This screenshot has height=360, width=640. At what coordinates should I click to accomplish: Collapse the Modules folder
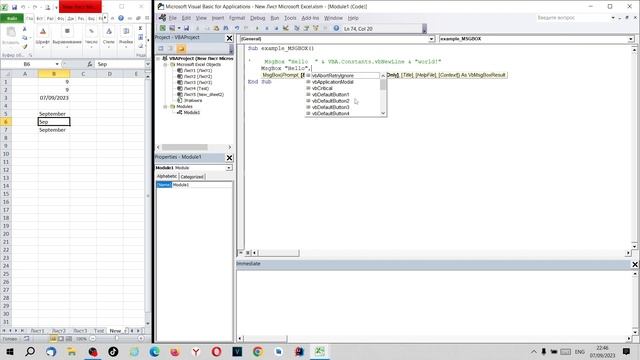pos(166,107)
